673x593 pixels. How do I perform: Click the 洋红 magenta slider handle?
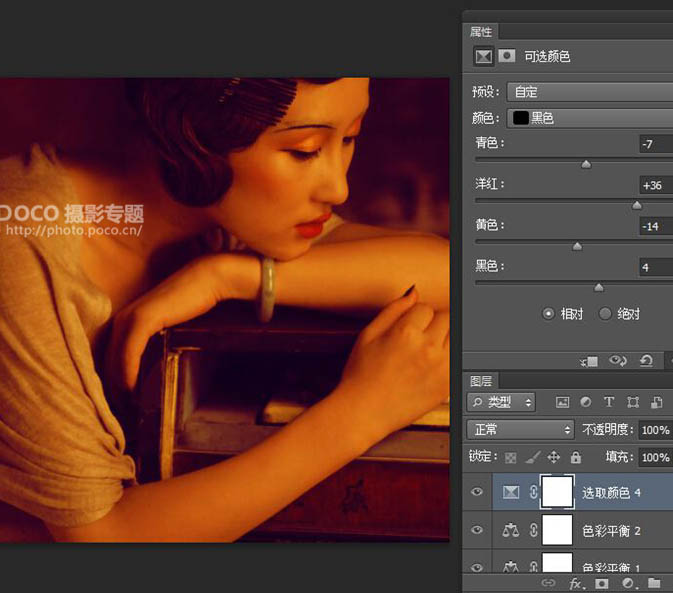(x=637, y=204)
